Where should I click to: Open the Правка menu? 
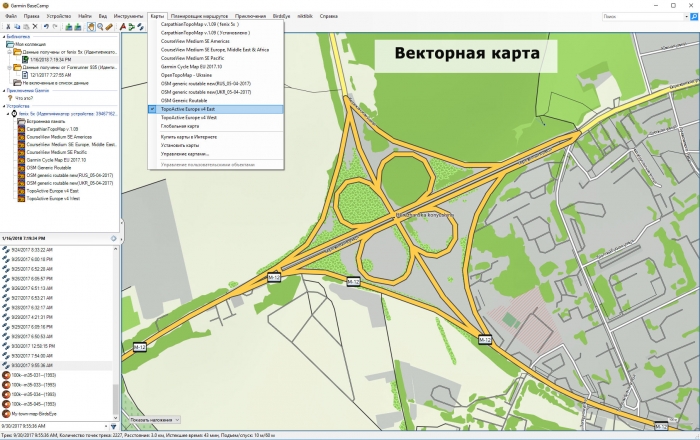pyautogui.click(x=32, y=16)
